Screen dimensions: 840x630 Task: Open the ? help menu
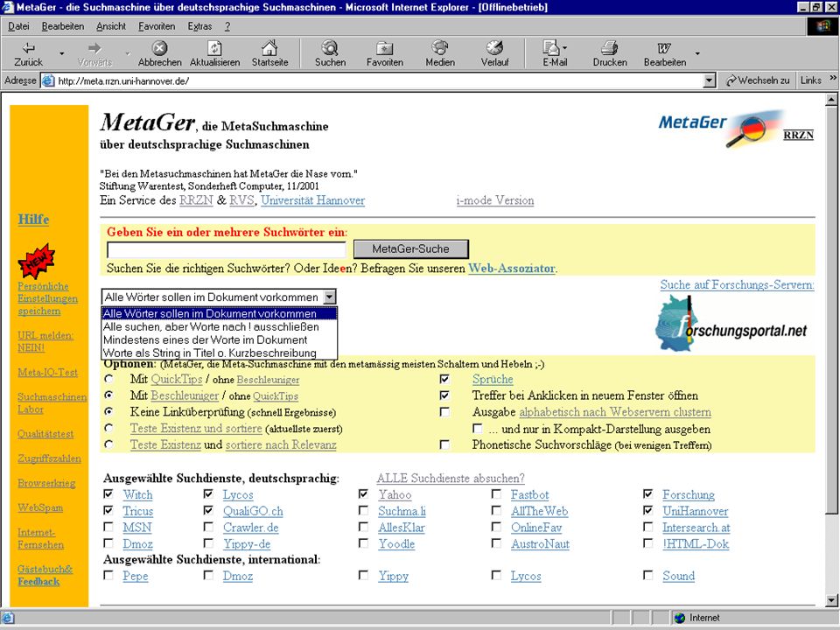227,26
